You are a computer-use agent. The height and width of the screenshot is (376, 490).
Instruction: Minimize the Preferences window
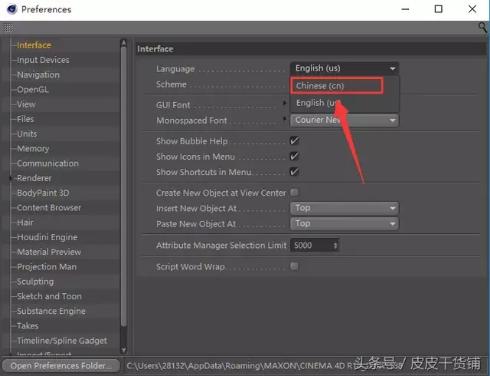[405, 9]
